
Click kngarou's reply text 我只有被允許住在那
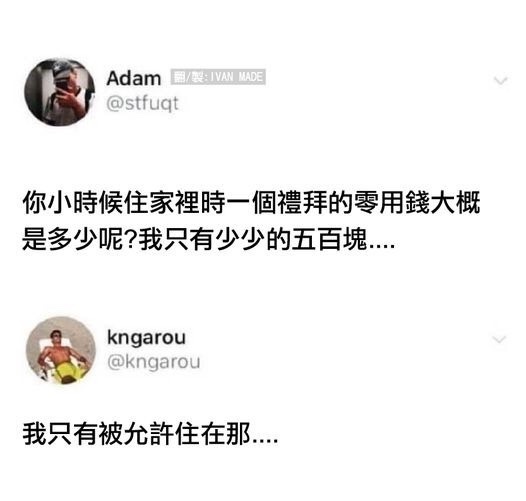(137, 434)
